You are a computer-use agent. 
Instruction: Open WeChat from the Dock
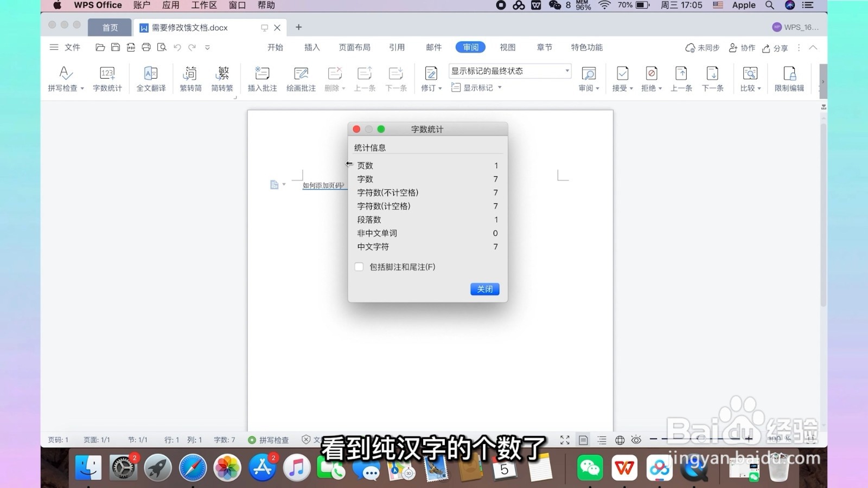589,466
